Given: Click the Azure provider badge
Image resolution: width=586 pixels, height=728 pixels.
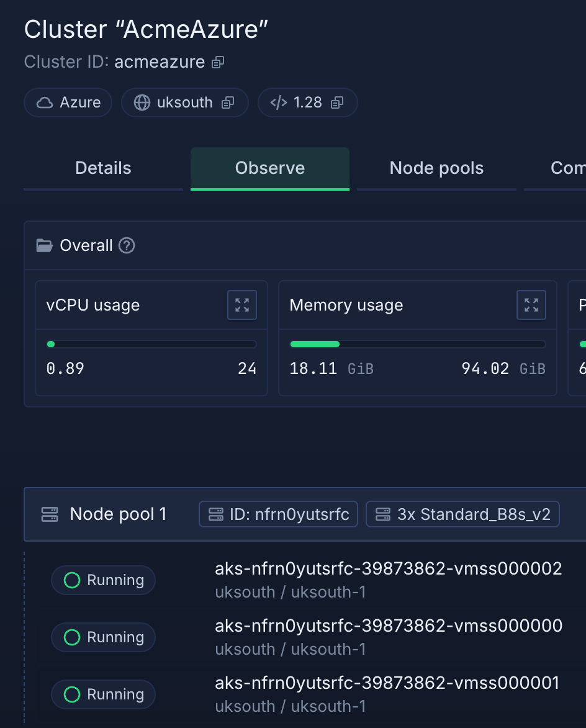Looking at the screenshot, I should pyautogui.click(x=68, y=102).
